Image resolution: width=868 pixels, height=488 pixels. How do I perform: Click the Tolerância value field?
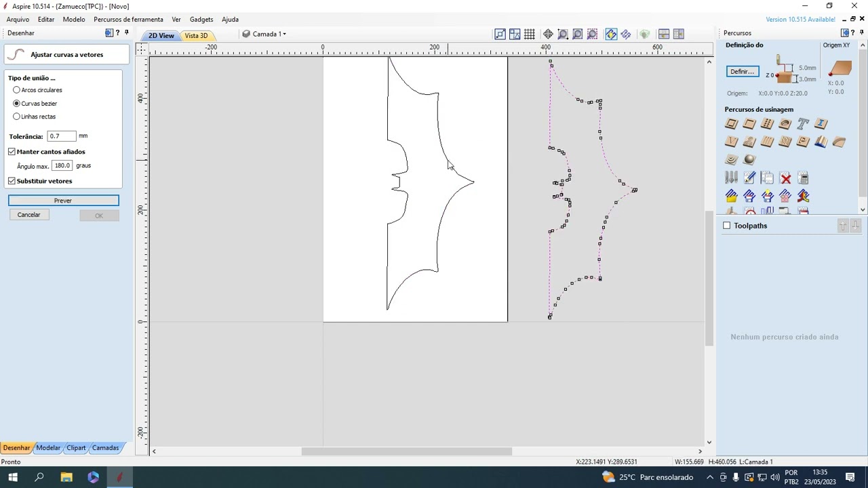61,136
